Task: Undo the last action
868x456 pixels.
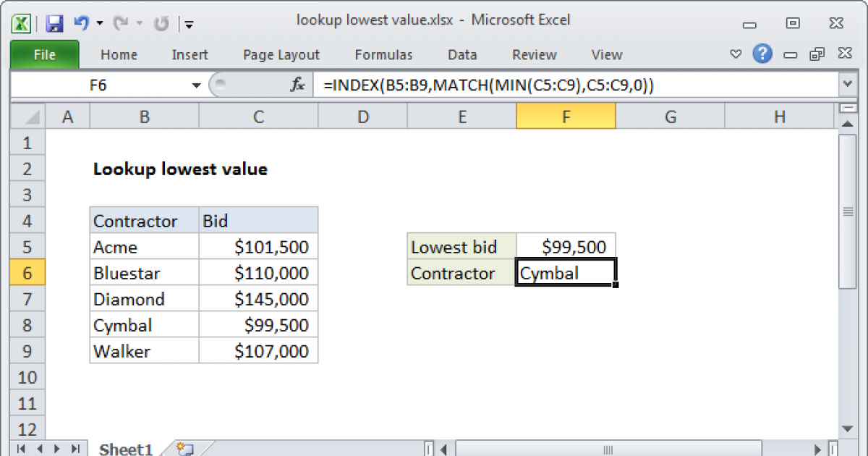Action: [x=81, y=22]
